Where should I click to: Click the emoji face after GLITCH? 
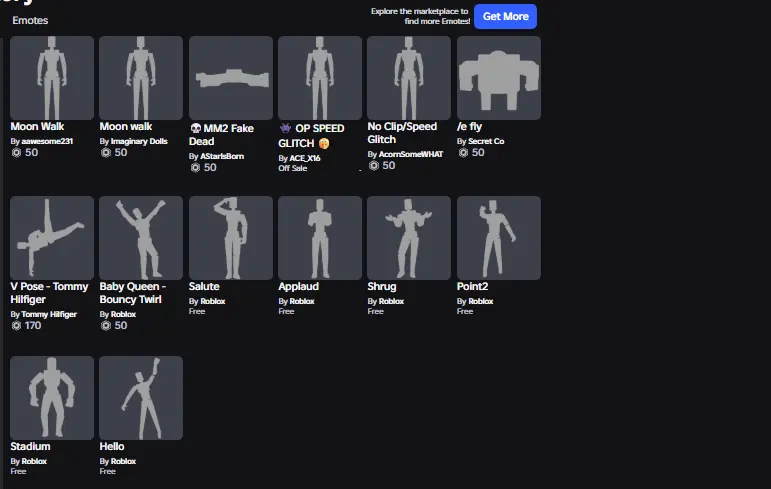click(324, 143)
